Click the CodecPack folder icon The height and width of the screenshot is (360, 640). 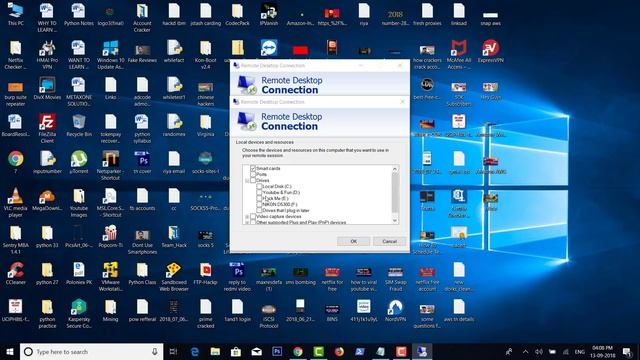point(237,14)
